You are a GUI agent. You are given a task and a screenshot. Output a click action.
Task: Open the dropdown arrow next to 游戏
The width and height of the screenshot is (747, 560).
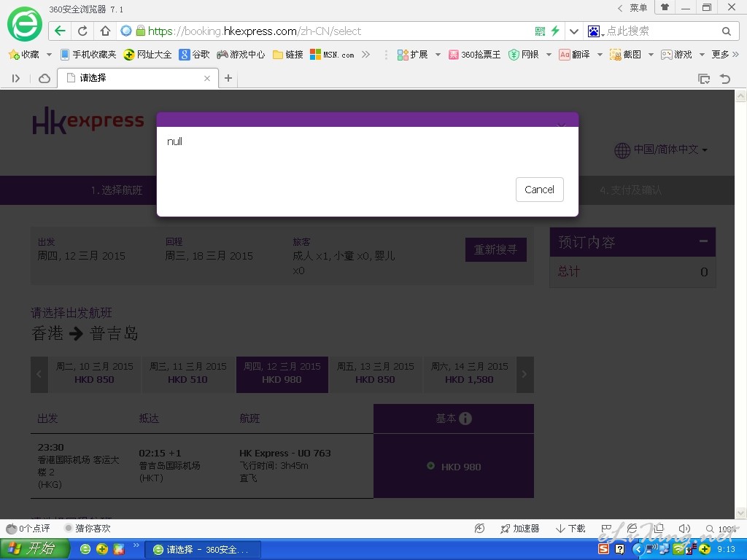(x=702, y=55)
